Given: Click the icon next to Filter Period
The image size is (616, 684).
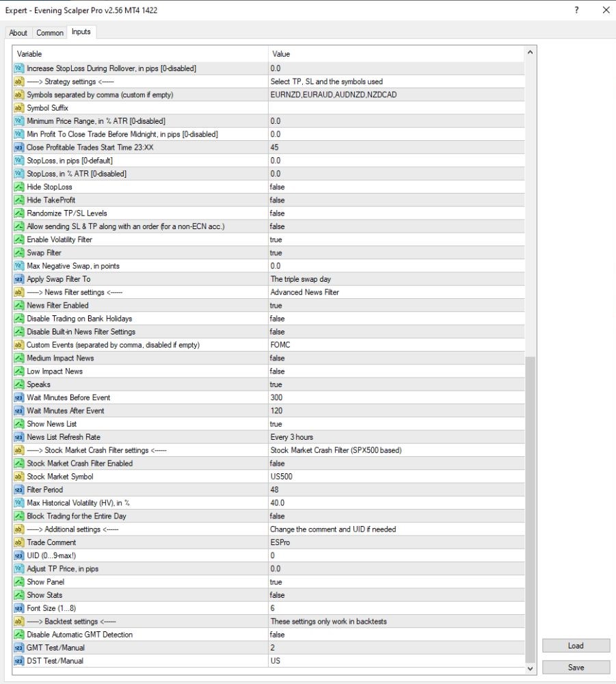Looking at the screenshot, I should point(18,490).
